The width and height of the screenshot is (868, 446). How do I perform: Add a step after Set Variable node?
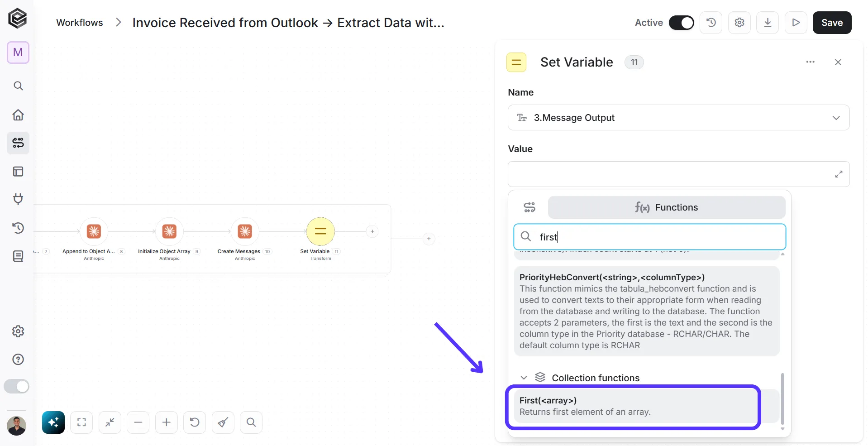(372, 231)
